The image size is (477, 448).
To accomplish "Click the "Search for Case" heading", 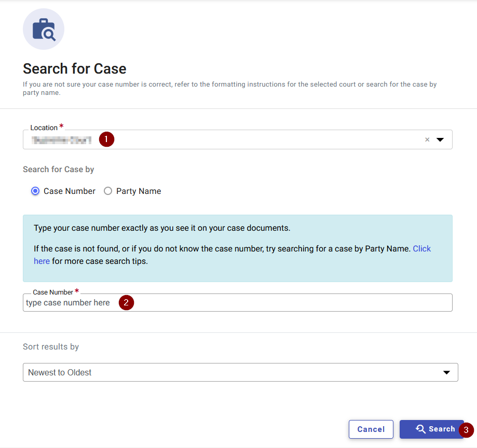I will 75,68.
